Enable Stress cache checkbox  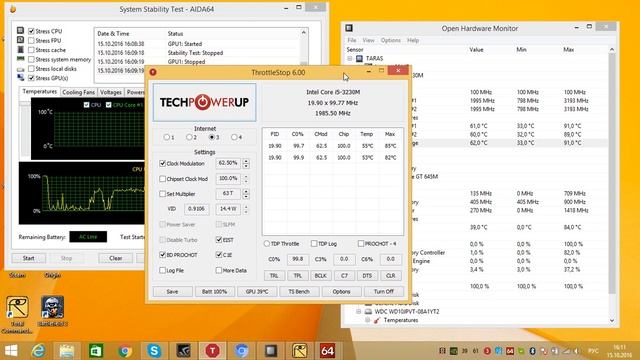pos(31,50)
